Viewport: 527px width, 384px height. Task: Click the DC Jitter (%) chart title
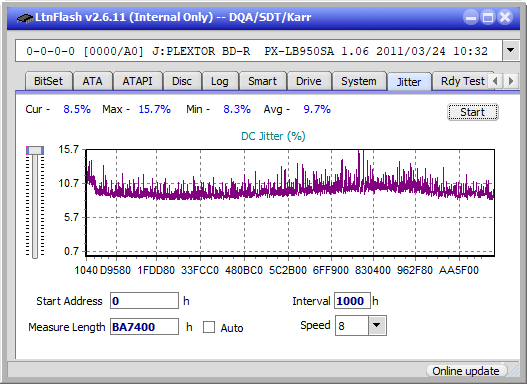point(273,136)
